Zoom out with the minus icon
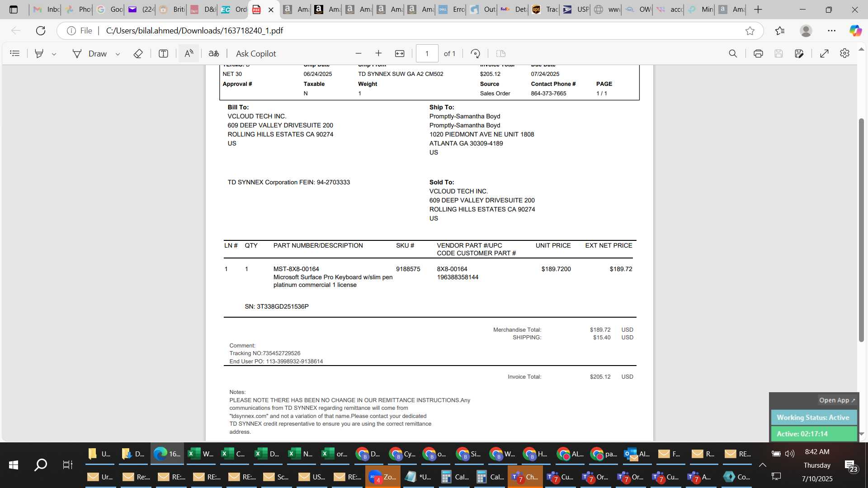This screenshot has height=488, width=868. point(359,53)
